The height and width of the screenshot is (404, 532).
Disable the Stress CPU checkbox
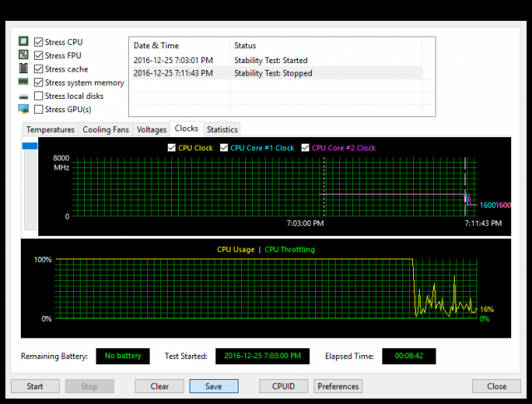[x=39, y=42]
